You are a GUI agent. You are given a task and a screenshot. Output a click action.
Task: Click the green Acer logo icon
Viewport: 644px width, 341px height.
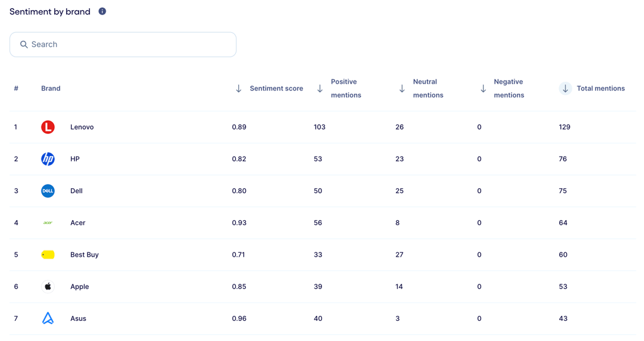point(48,223)
